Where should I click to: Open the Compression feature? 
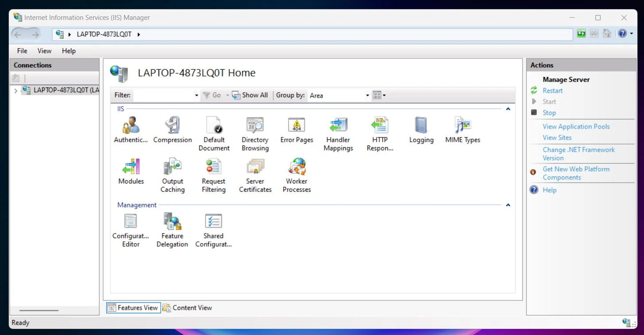tap(173, 130)
